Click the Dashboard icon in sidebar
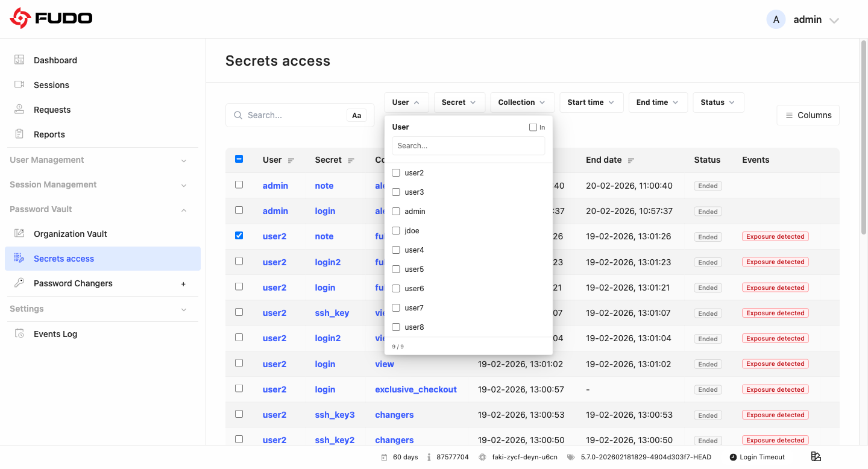Viewport: 868px width, 469px height. pos(19,60)
